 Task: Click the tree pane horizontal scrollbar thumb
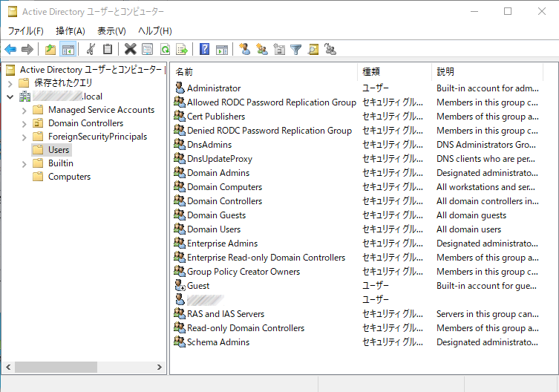click(56, 367)
